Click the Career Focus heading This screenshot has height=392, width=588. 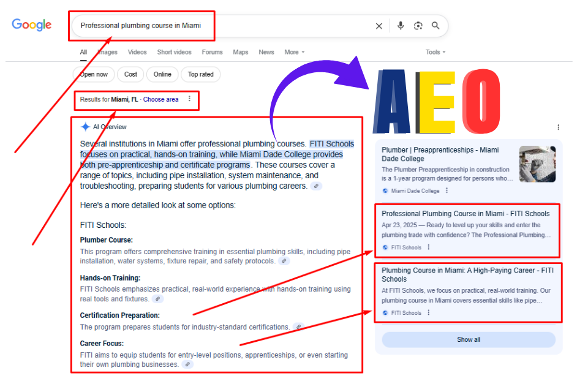[102, 344]
